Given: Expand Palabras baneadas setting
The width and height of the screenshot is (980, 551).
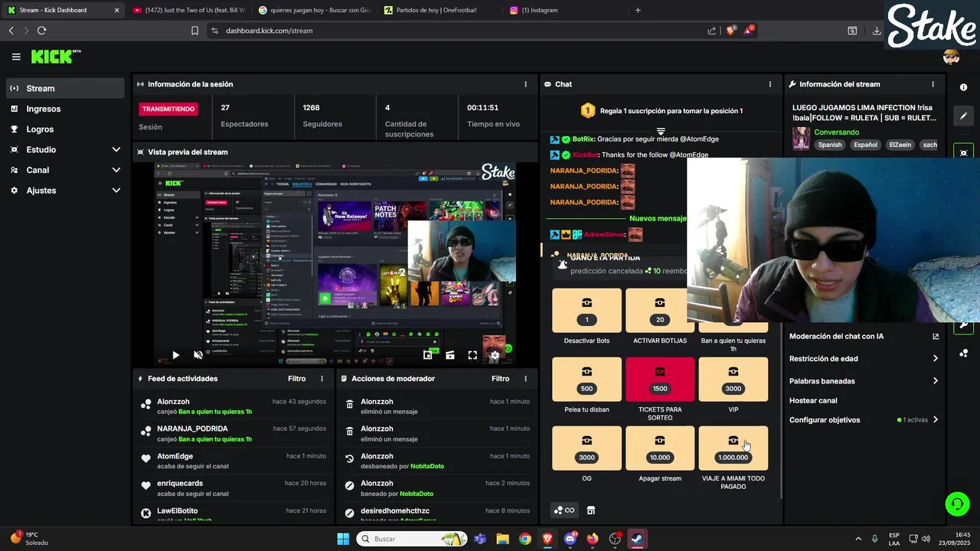Looking at the screenshot, I should pos(864,380).
